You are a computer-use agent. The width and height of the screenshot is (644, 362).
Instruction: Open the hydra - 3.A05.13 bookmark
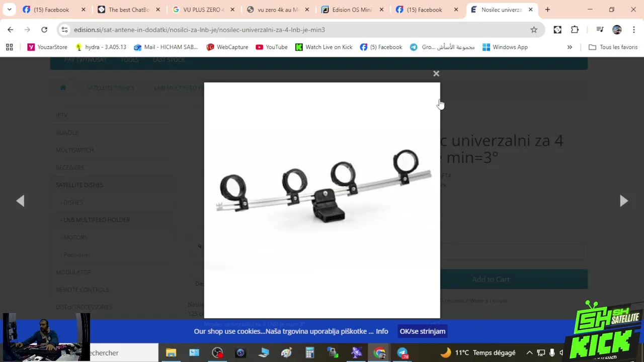pos(100,47)
